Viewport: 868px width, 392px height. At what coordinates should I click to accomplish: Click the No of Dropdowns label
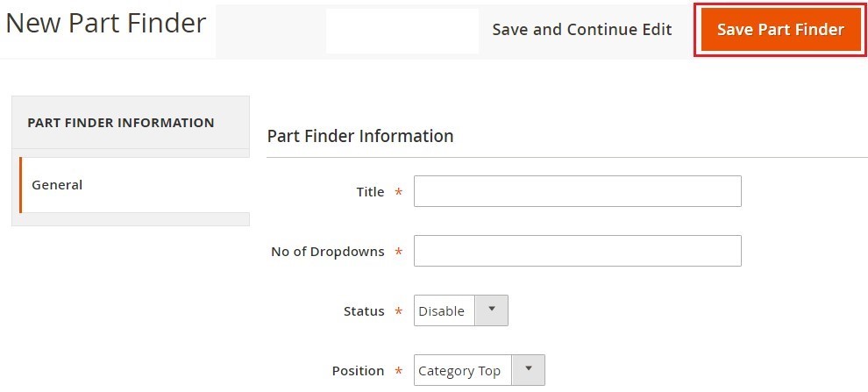(x=327, y=252)
